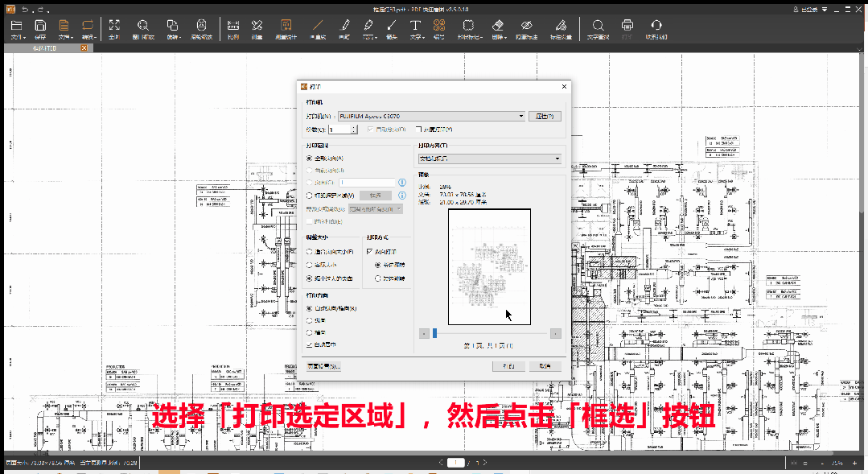The width and height of the screenshot is (868, 474).
Task: Click the print preview thumbnail
Action: [x=489, y=267]
